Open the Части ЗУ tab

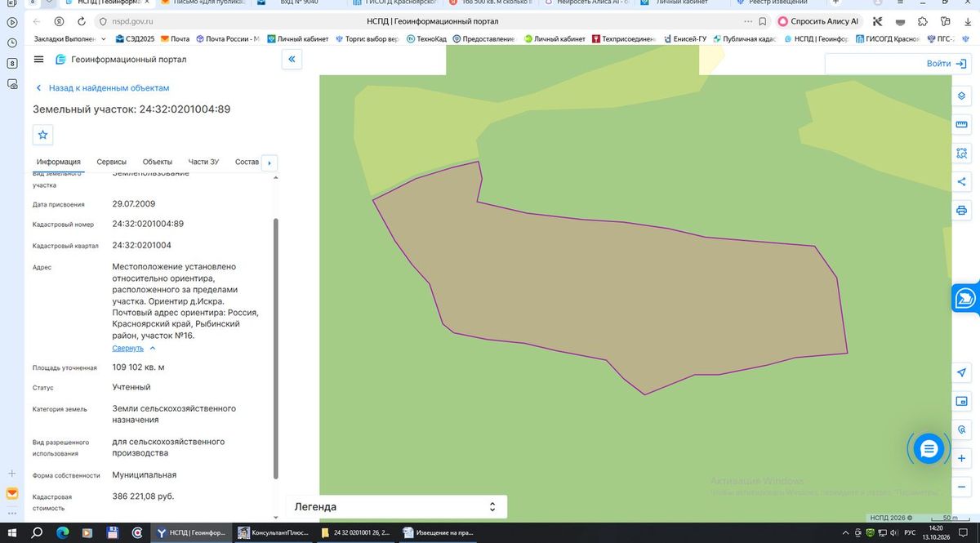(x=203, y=162)
